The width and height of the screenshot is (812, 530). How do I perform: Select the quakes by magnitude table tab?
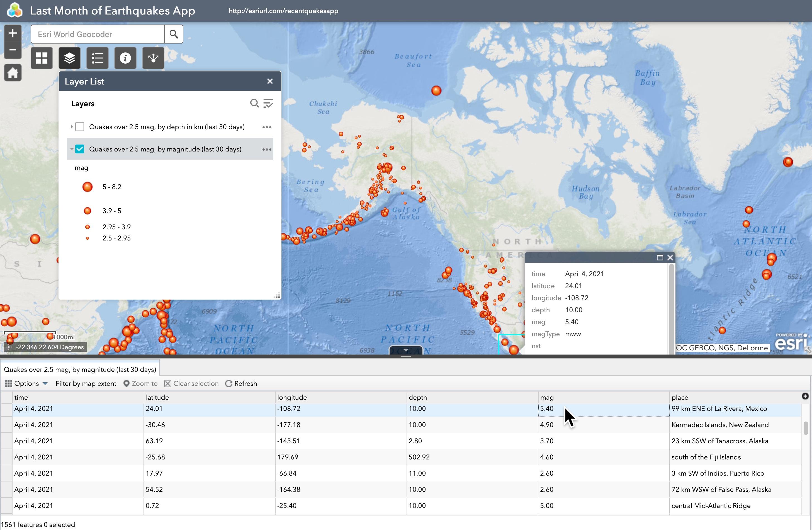[80, 370]
